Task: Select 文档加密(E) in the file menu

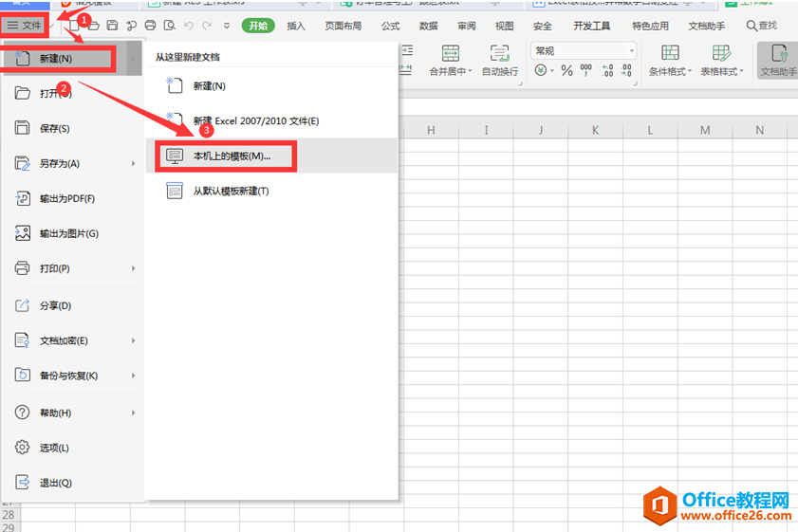Action: pos(71,340)
